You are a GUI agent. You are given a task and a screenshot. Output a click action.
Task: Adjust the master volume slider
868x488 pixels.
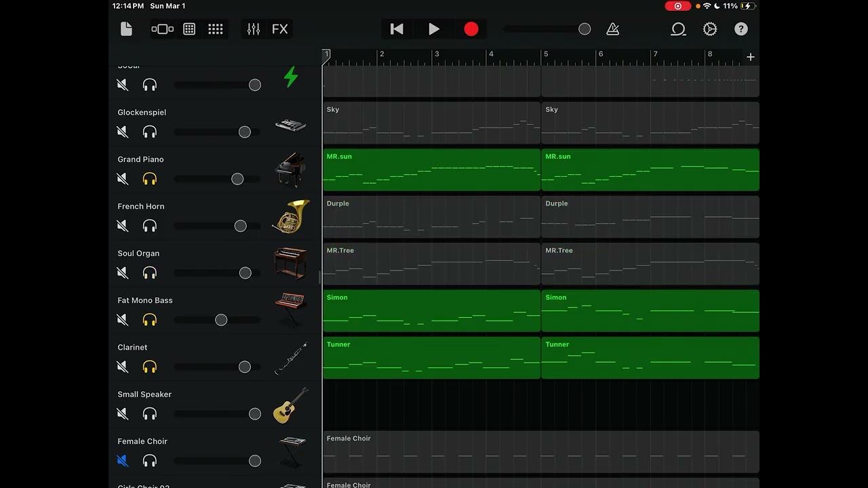[x=547, y=29]
